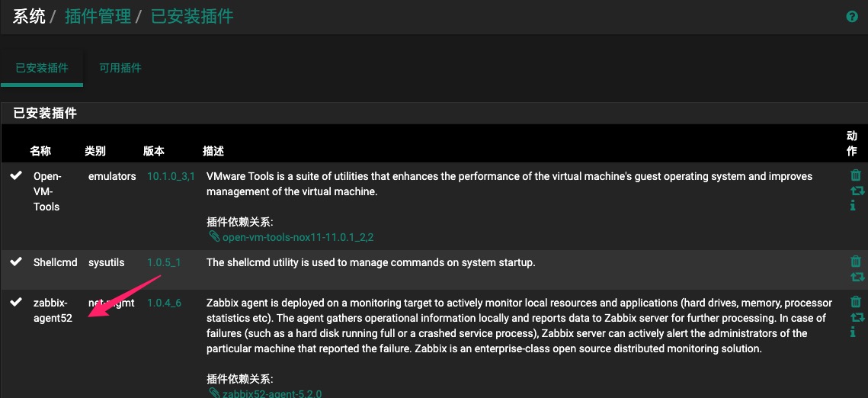This screenshot has height=398, width=868.
Task: Reinstall the Open-VM-Tools package
Action: click(857, 191)
